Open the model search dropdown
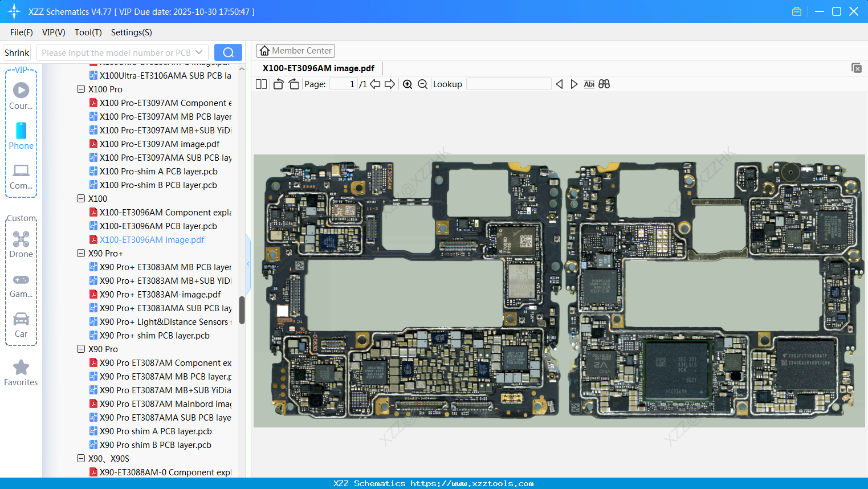Viewport: 868px width, 489px height. 199,52
